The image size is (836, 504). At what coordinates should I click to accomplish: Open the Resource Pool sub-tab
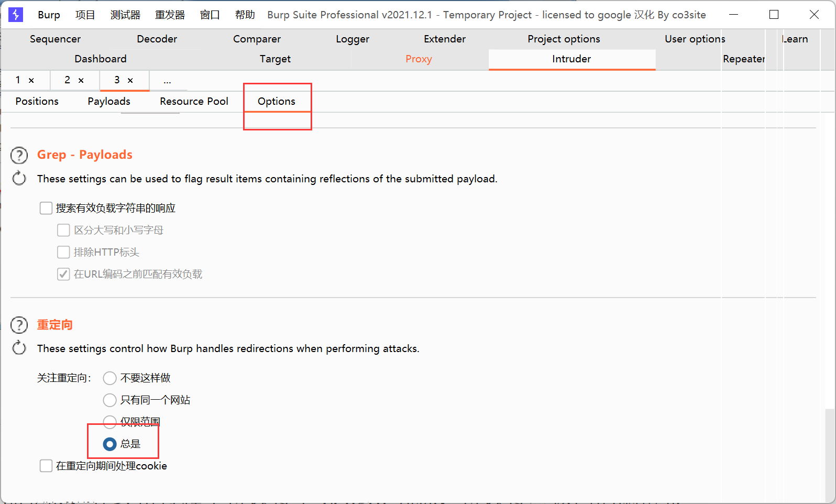(194, 101)
